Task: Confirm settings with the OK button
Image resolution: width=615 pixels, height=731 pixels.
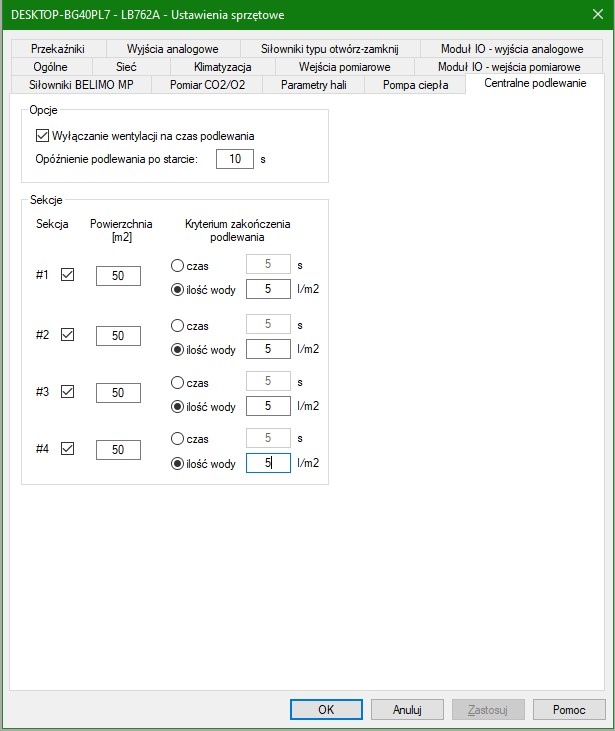Action: pyautogui.click(x=326, y=710)
